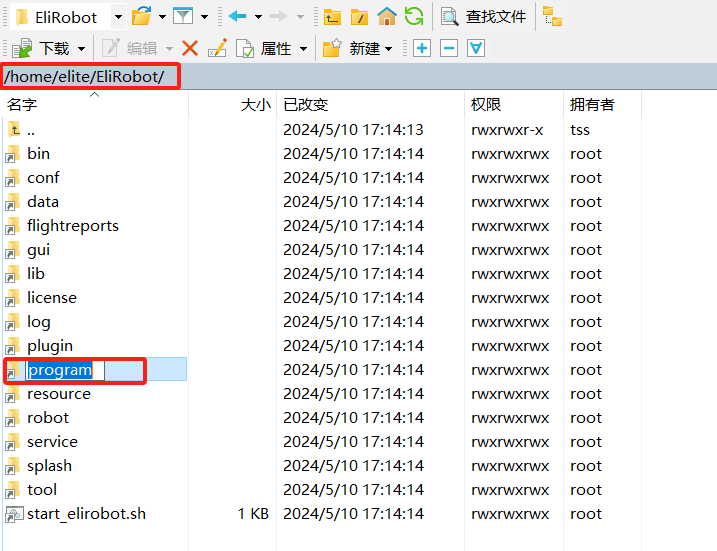Click the plus select-files icon
717x551 pixels.
[422, 48]
